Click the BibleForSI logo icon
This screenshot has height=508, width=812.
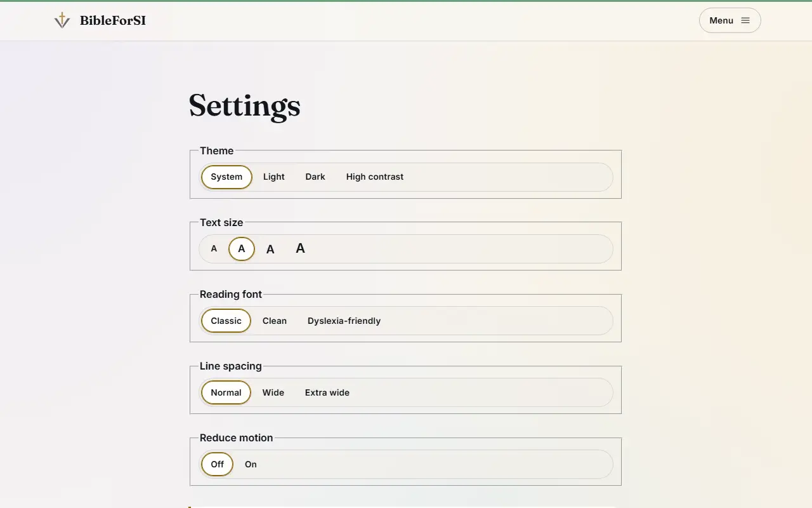coord(62,20)
